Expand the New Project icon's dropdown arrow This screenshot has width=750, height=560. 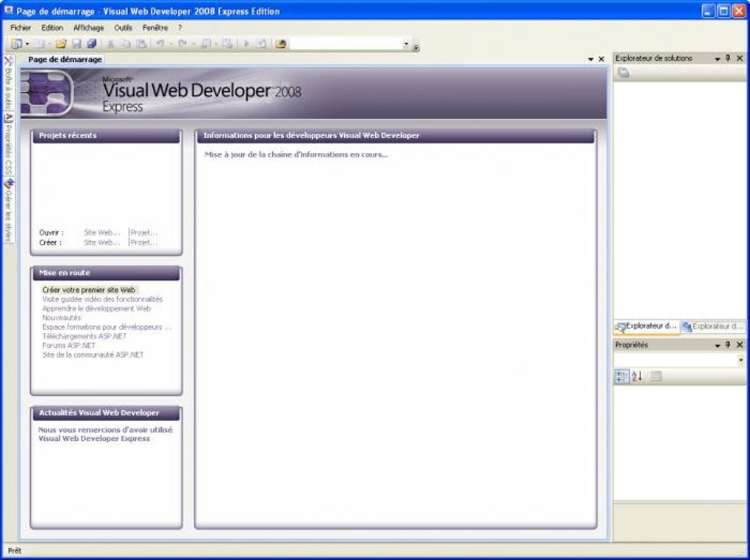coord(27,44)
